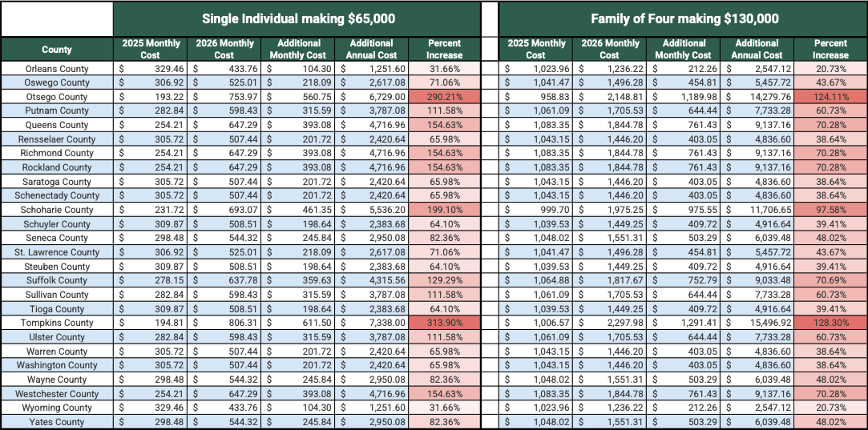868x430 pixels.
Task: Click the Tompkins County row label
Action: point(57,323)
